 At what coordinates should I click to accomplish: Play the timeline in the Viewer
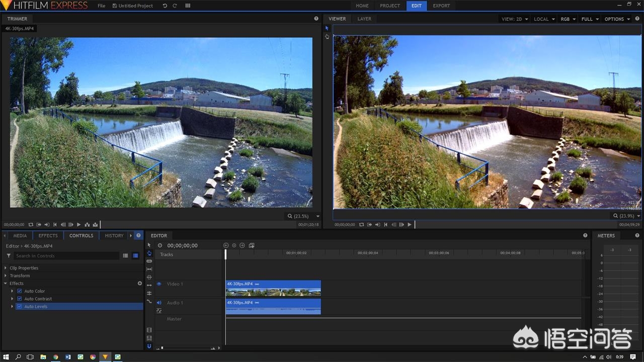[x=410, y=225]
